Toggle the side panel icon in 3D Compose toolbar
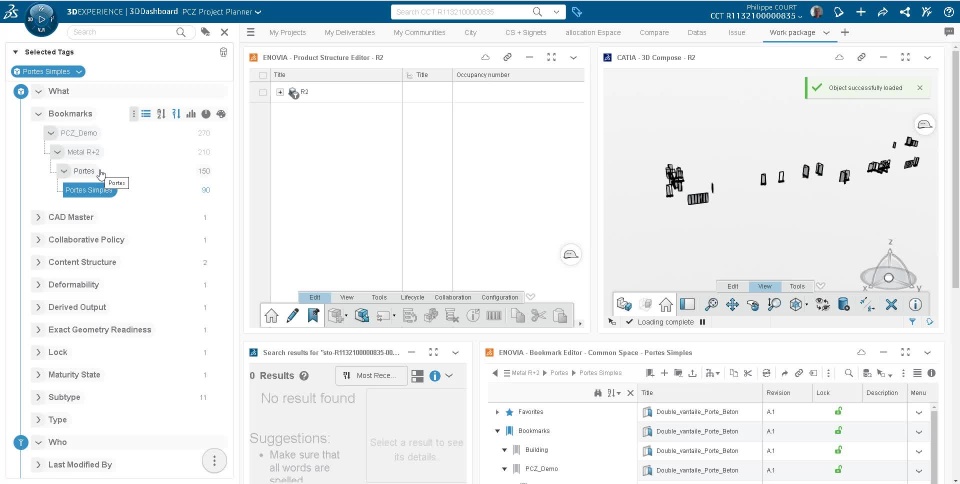 688,304
